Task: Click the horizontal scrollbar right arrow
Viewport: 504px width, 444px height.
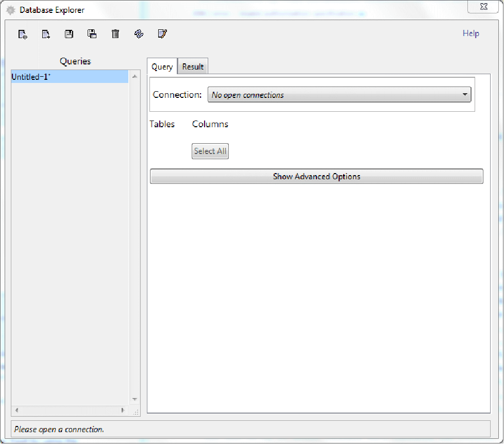Action: (123, 411)
